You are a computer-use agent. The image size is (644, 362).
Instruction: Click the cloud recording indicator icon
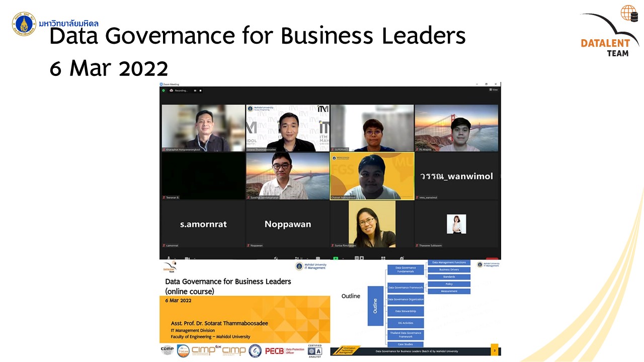click(172, 90)
